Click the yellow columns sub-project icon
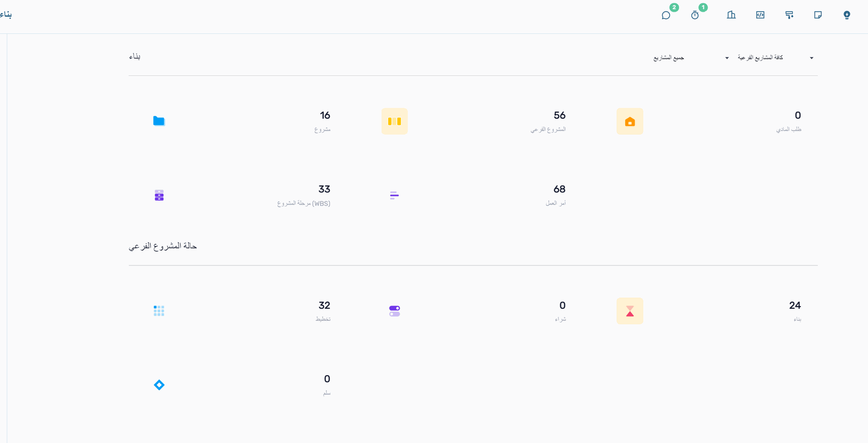Viewport: 868px width, 443px height. (x=394, y=121)
